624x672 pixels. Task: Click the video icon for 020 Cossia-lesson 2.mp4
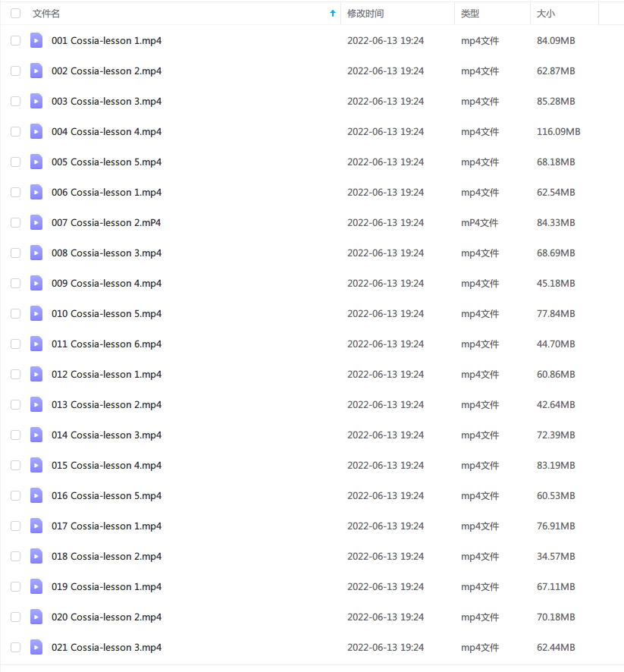click(36, 617)
